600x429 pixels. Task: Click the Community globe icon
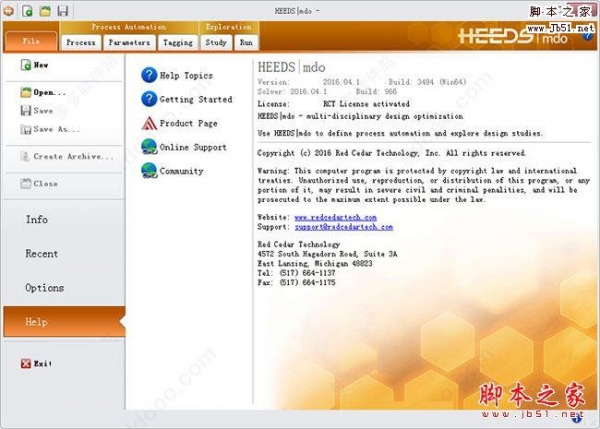coord(149,171)
